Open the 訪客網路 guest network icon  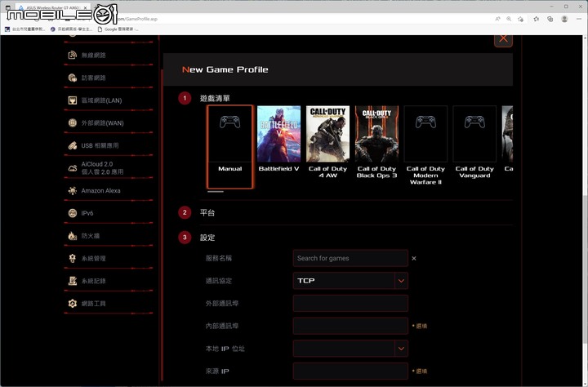click(73, 78)
